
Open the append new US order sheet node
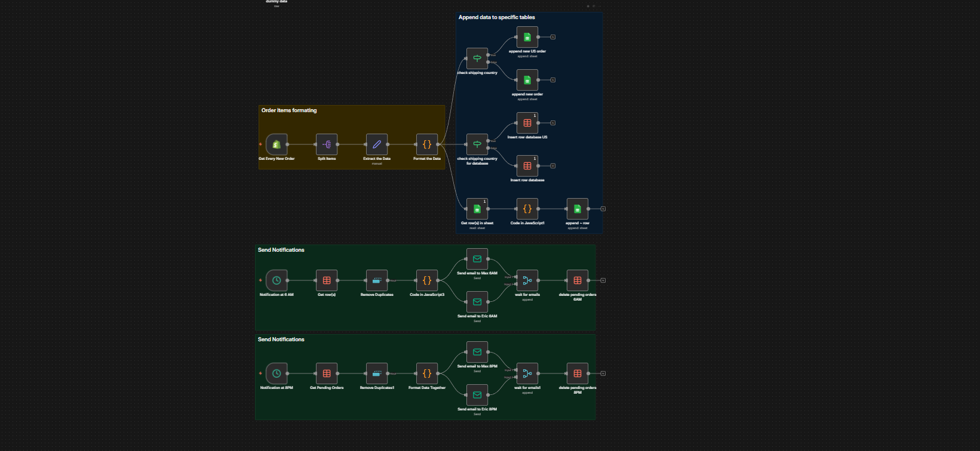527,37
